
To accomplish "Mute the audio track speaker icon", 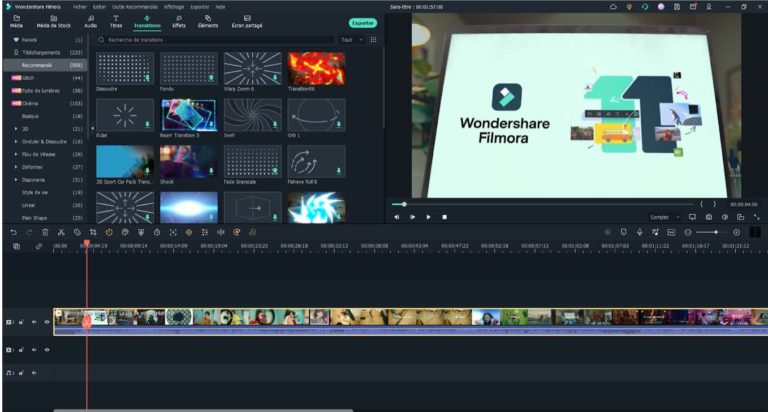I will coord(34,373).
